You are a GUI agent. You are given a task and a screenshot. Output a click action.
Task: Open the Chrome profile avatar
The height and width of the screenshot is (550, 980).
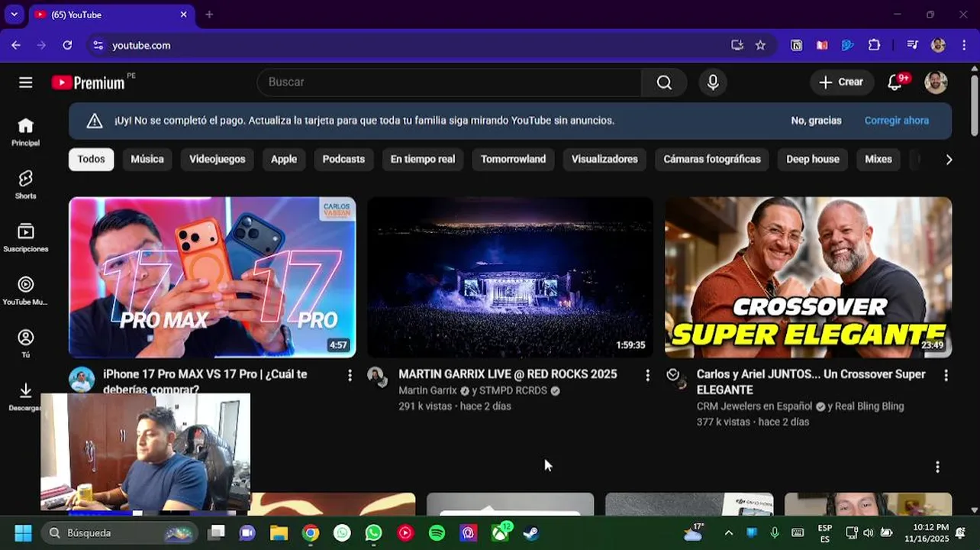click(x=938, y=45)
